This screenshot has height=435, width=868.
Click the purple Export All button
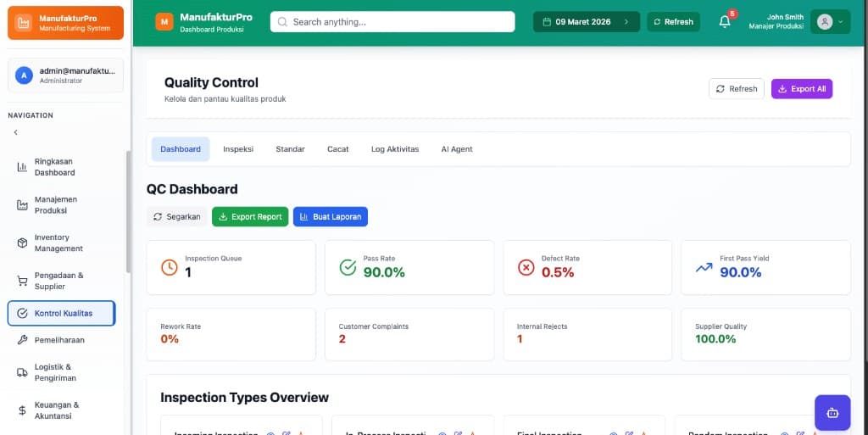(801, 89)
